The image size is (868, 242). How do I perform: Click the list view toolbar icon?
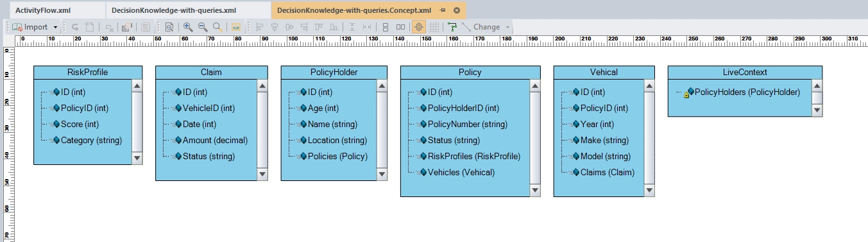pyautogui.click(x=146, y=27)
